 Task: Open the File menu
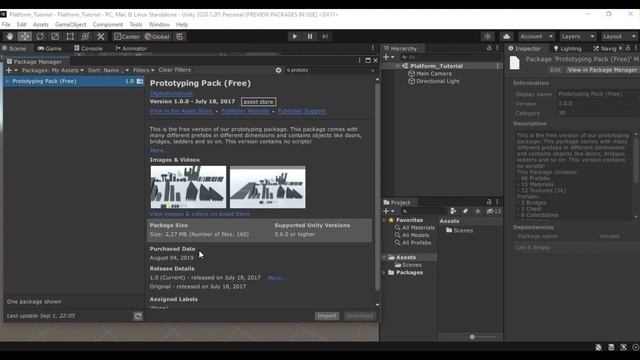point(6,24)
